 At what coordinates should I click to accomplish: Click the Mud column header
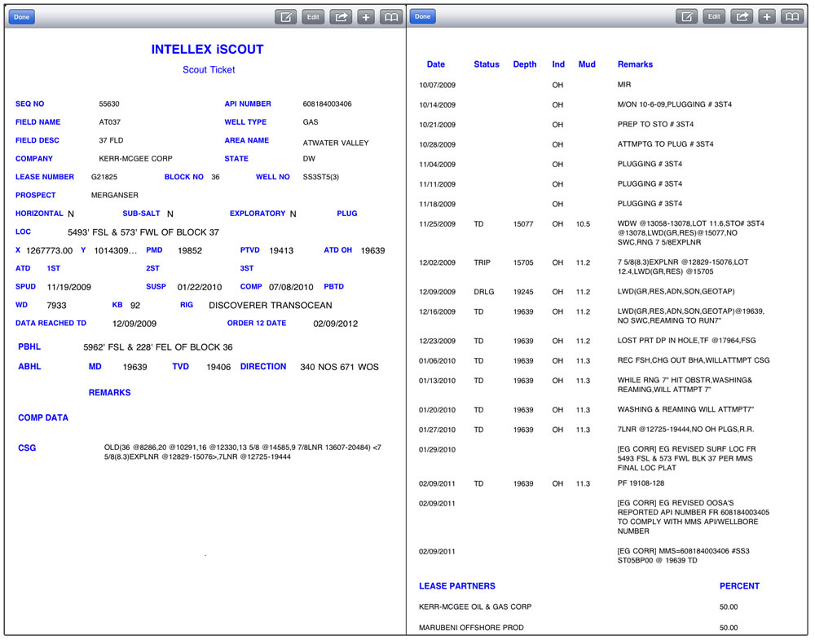(587, 64)
